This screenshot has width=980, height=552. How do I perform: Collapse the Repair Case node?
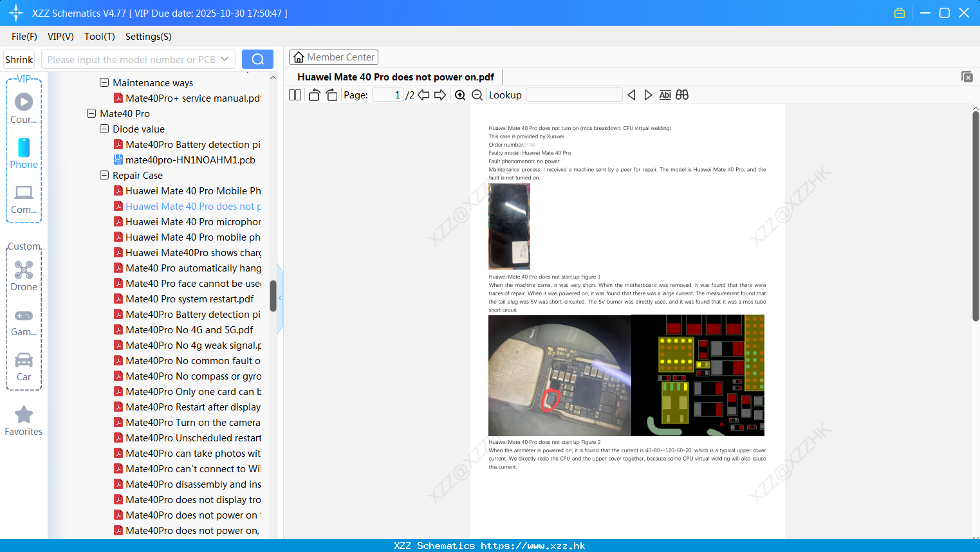click(x=104, y=175)
